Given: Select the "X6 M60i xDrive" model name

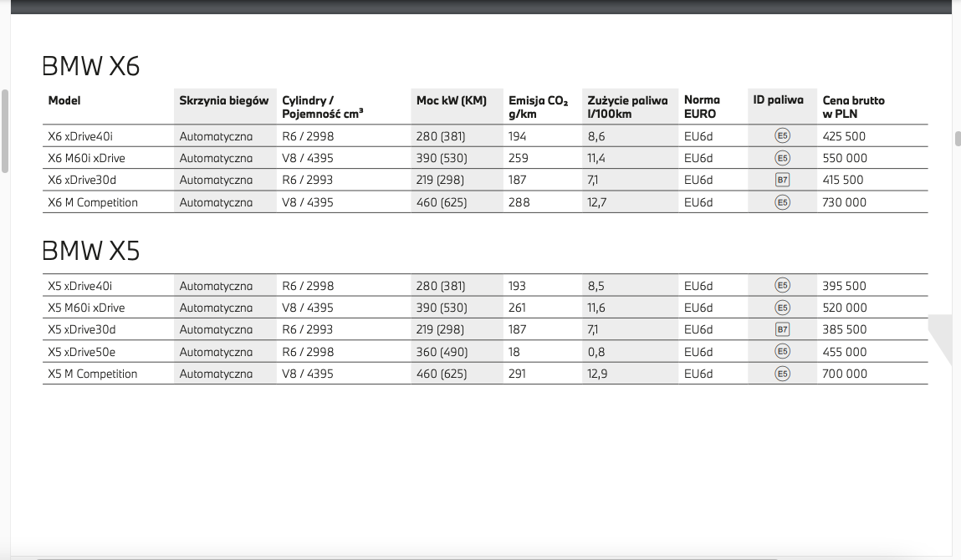Looking at the screenshot, I should pyautogui.click(x=86, y=158).
